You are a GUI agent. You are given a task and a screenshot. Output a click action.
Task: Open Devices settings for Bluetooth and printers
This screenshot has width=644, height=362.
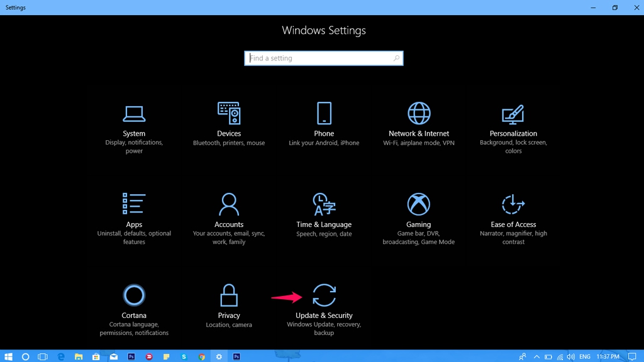pyautogui.click(x=229, y=124)
